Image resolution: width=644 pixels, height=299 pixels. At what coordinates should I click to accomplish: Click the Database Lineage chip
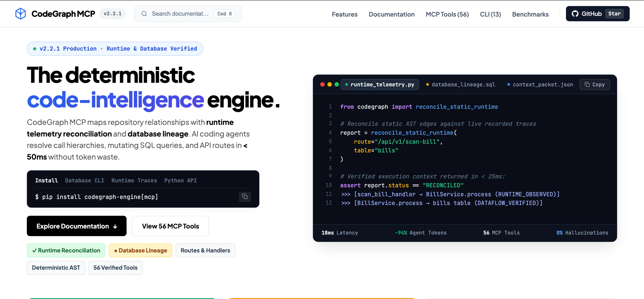pyautogui.click(x=140, y=250)
